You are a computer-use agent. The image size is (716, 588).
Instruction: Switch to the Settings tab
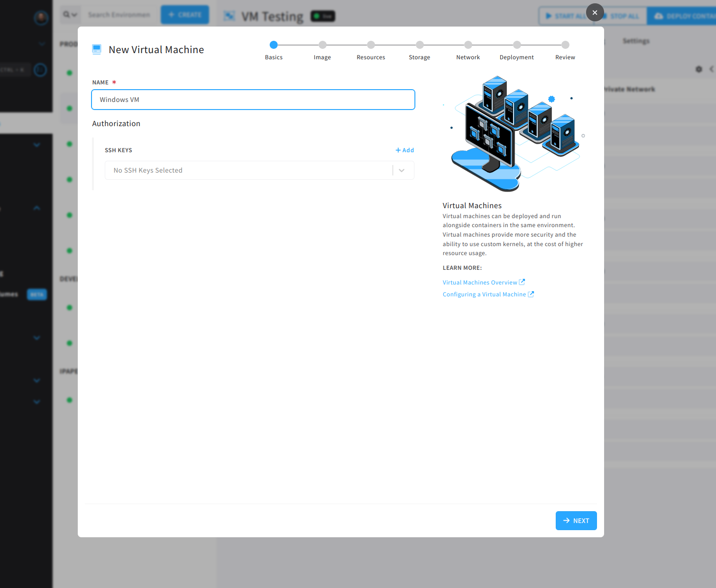(x=636, y=41)
